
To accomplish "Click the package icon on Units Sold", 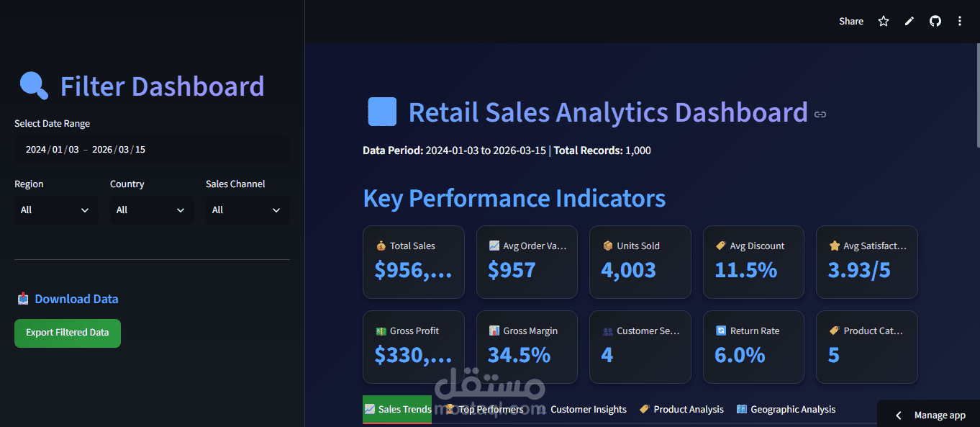I will pyautogui.click(x=607, y=246).
